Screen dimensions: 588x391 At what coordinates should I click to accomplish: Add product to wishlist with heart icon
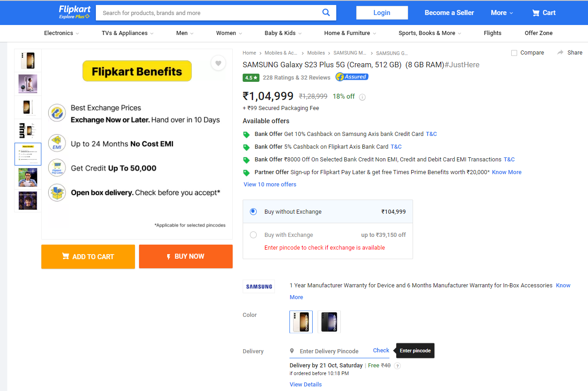218,63
